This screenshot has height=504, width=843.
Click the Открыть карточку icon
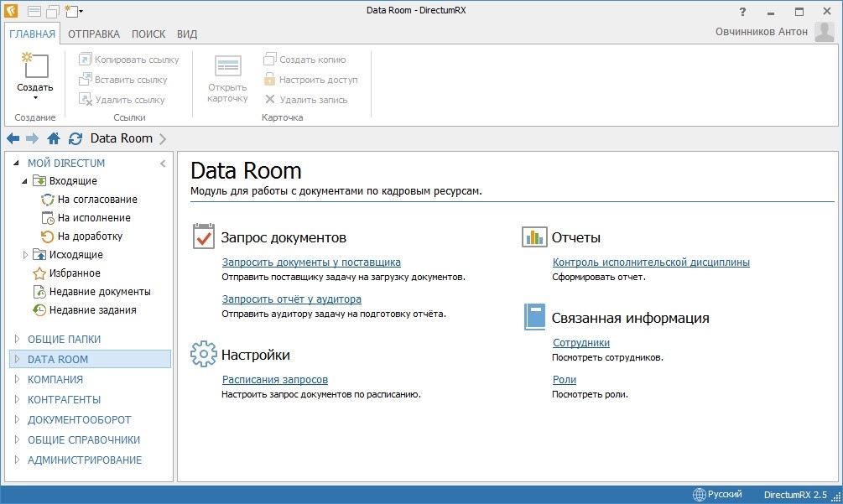click(228, 65)
